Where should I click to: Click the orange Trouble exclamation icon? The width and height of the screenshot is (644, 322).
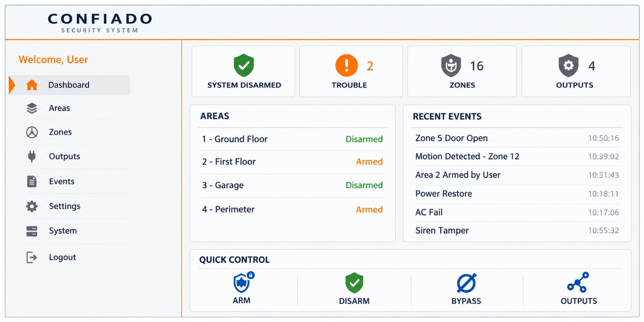click(347, 66)
